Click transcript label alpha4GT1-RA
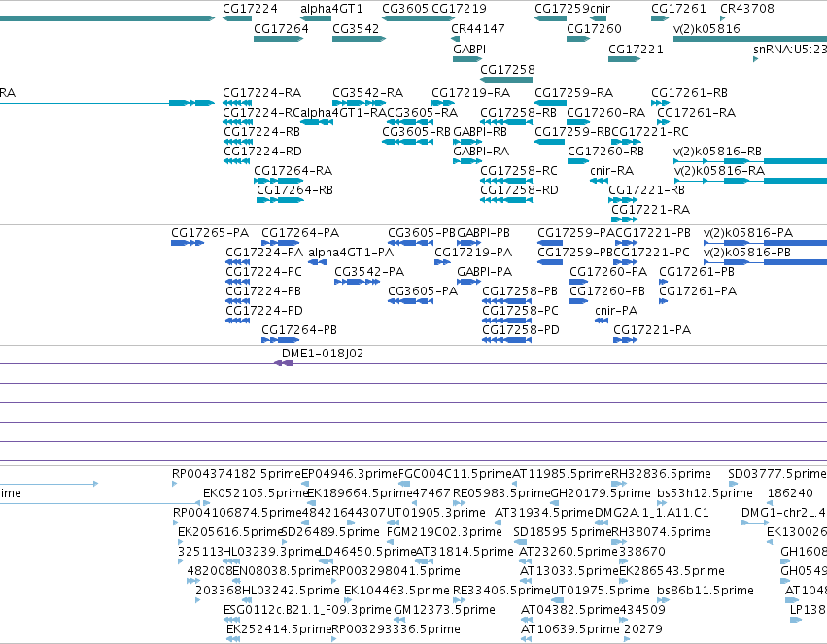Image resolution: width=827 pixels, height=644 pixels. [x=343, y=113]
